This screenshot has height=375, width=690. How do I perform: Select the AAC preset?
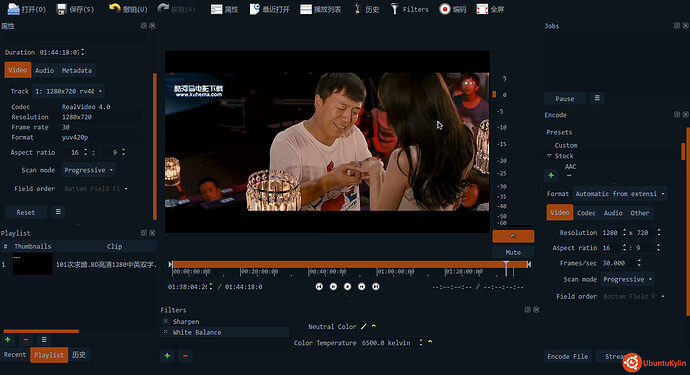[x=570, y=166]
